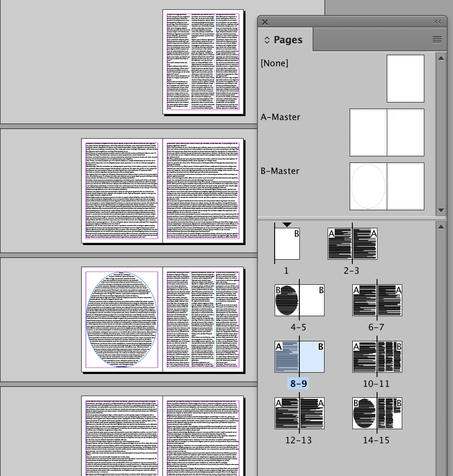Select the [None] master thumbnail
Image resolution: width=453 pixels, height=476 pixels.
(405, 79)
